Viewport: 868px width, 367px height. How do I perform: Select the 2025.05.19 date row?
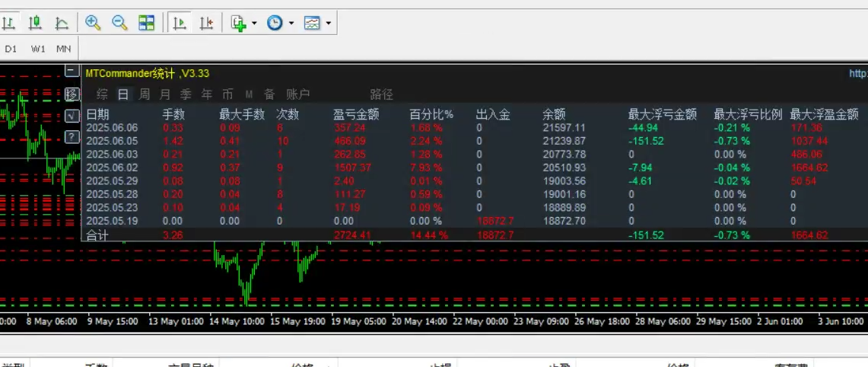(x=113, y=221)
